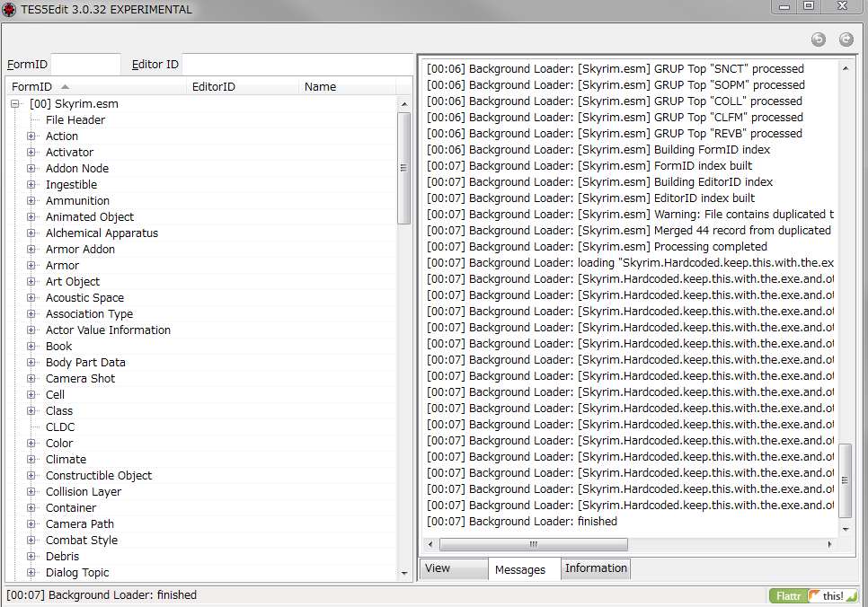The height and width of the screenshot is (607, 868).
Task: Switch to the View tab
Action: pyautogui.click(x=454, y=568)
